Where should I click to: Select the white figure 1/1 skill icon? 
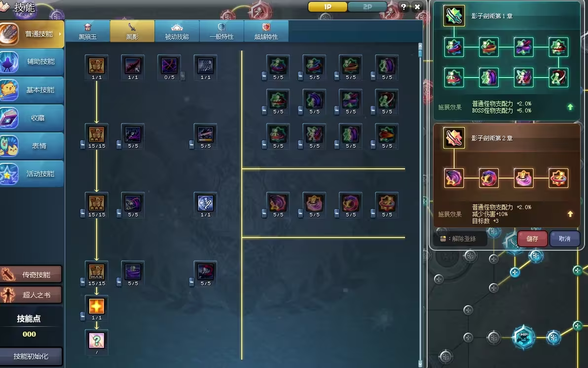pyautogui.click(x=206, y=203)
